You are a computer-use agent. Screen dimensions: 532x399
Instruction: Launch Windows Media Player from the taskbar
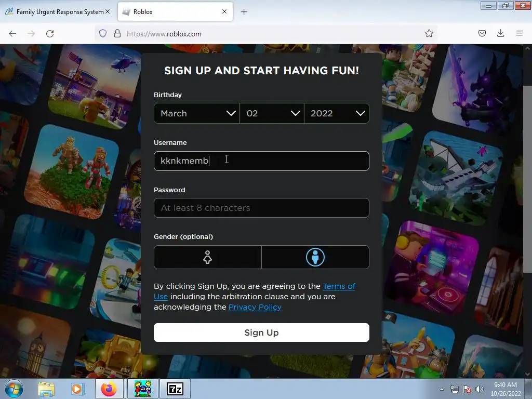tap(77, 389)
